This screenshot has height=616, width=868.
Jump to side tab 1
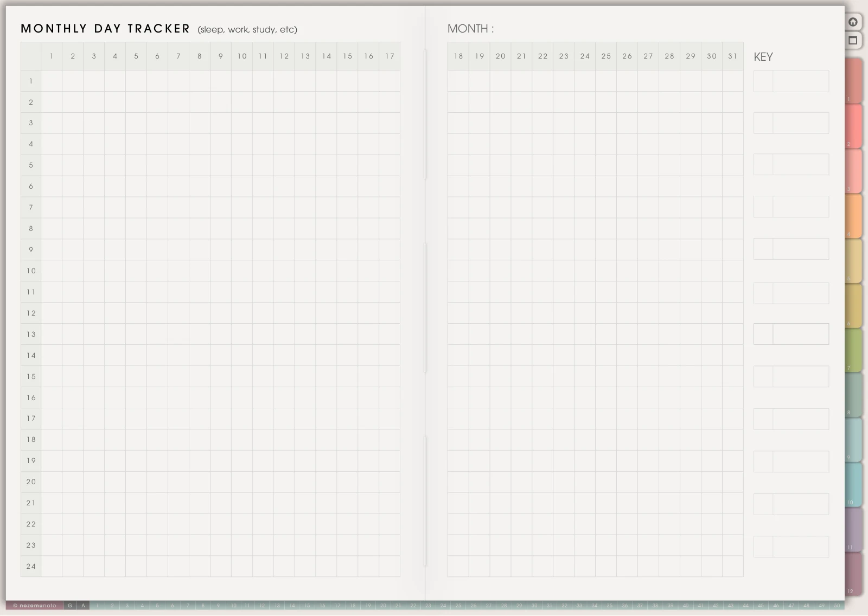853,80
